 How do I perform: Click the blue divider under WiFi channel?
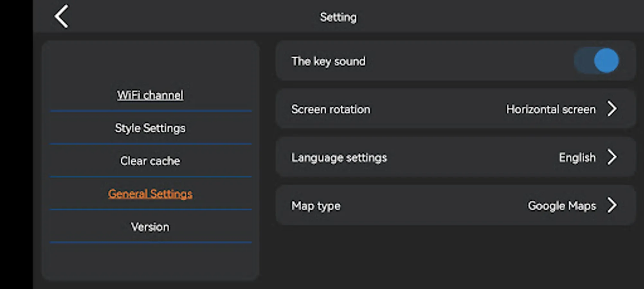point(151,111)
